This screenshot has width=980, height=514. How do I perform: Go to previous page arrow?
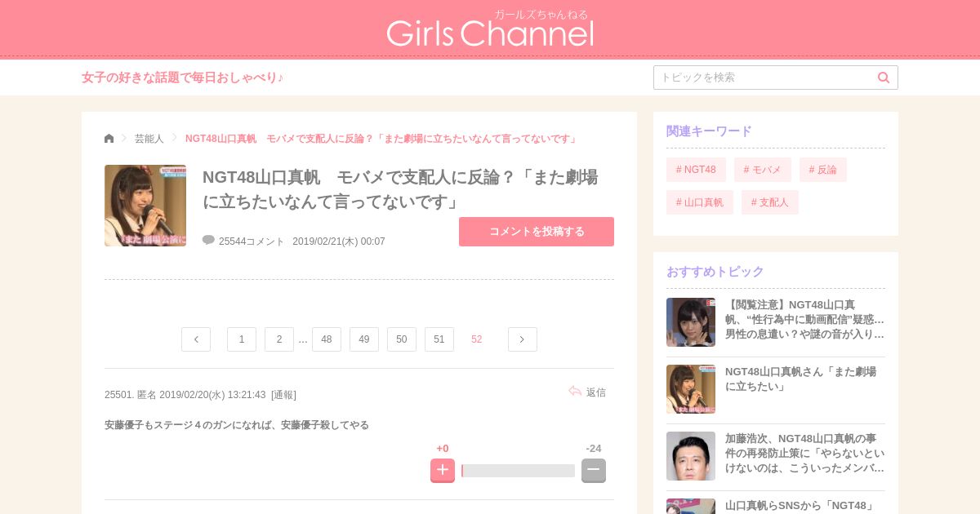pyautogui.click(x=196, y=339)
